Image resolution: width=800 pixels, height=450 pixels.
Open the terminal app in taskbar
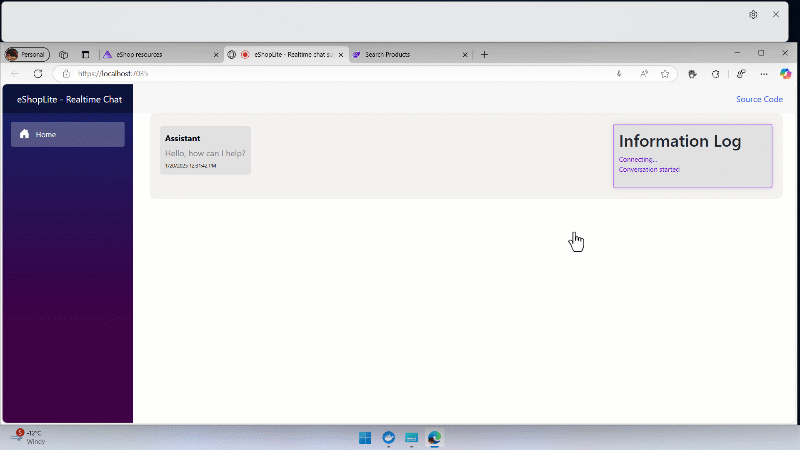tap(411, 438)
